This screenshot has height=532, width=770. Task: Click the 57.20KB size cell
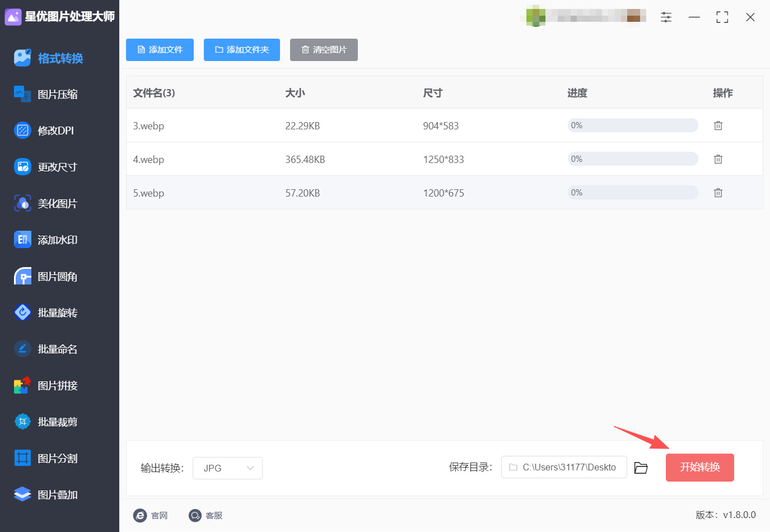coord(302,193)
